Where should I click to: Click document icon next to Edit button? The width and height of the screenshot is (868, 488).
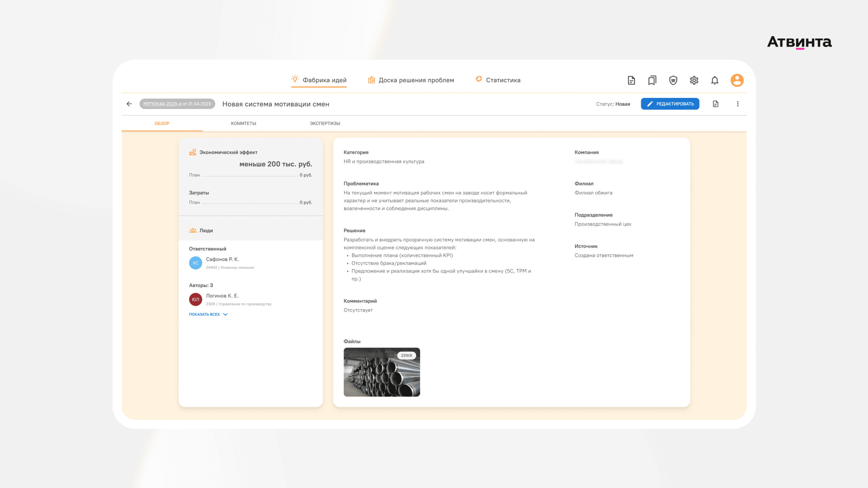pyautogui.click(x=716, y=104)
